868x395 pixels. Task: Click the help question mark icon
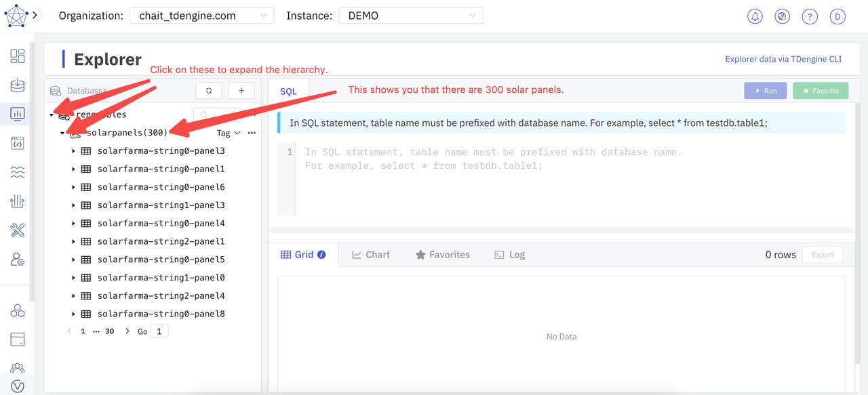809,16
